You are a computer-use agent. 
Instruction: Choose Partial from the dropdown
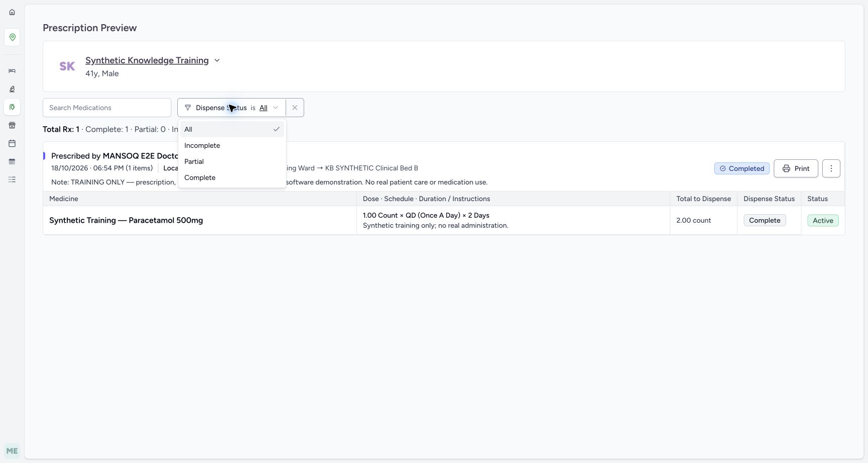tap(232, 161)
